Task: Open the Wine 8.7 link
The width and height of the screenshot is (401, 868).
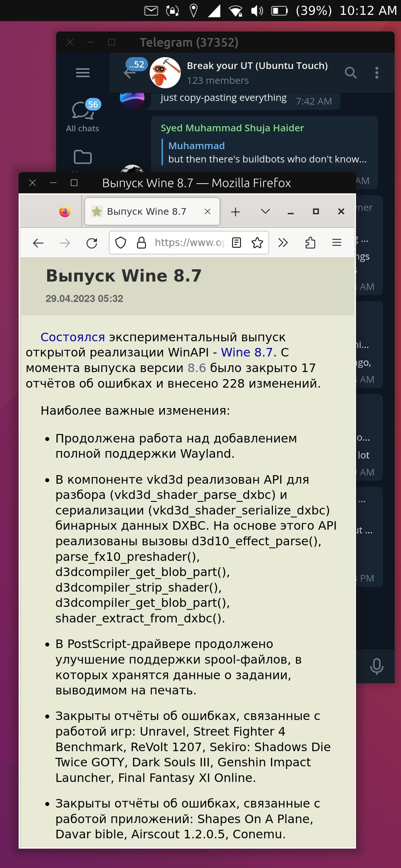Action: pyautogui.click(x=247, y=352)
